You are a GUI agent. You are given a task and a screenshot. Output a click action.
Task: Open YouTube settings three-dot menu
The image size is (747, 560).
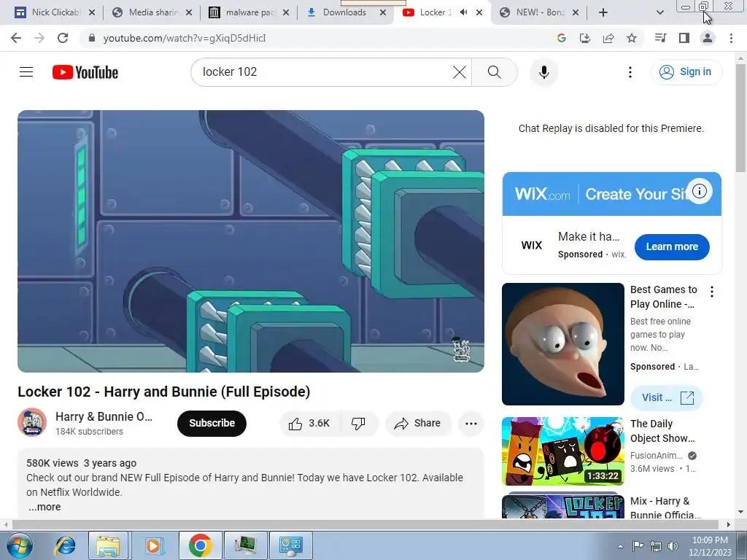pyautogui.click(x=630, y=72)
